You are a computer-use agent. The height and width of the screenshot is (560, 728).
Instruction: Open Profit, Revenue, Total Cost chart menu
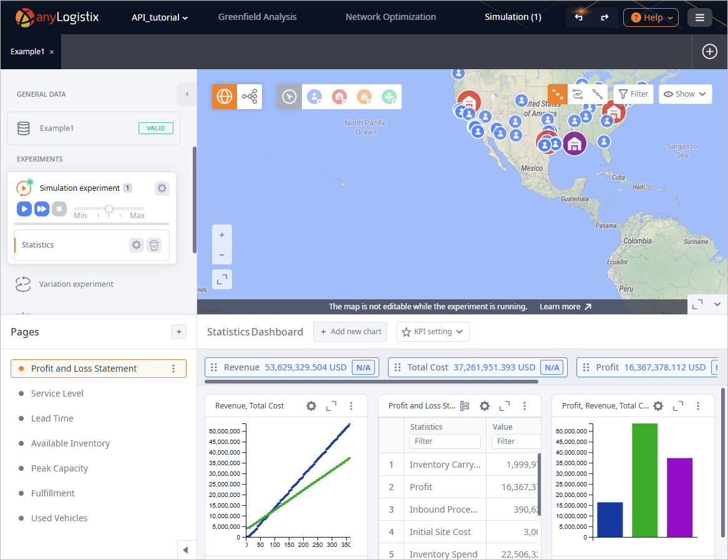click(698, 406)
